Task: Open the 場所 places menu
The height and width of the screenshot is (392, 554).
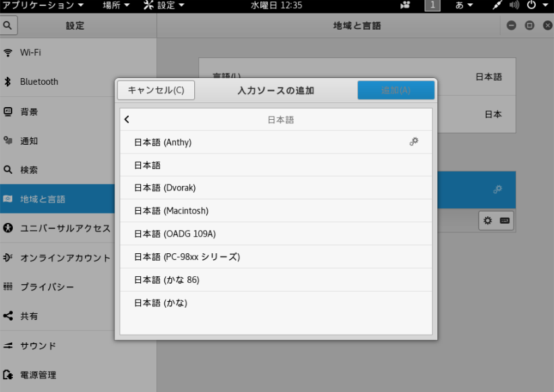Action: pos(116,5)
